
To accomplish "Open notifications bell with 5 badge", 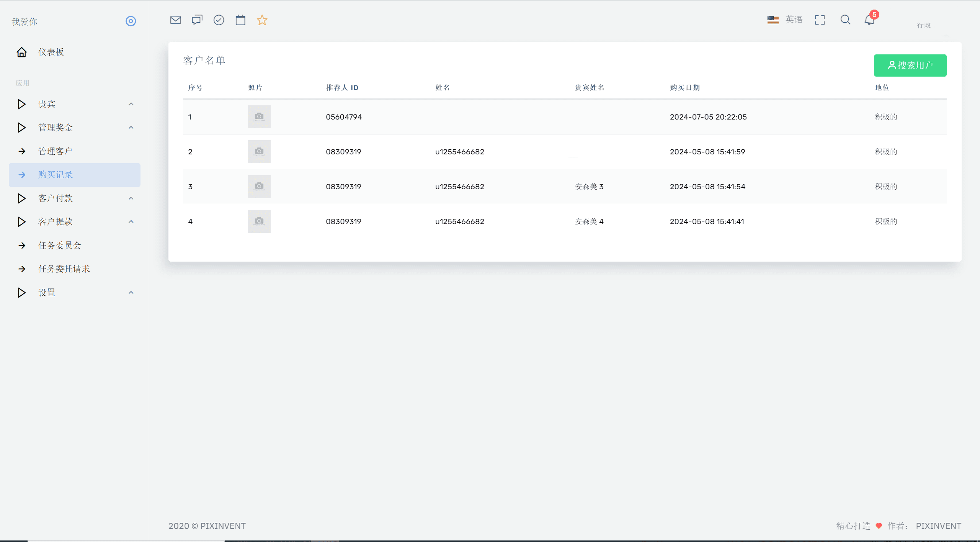I will 869,20.
